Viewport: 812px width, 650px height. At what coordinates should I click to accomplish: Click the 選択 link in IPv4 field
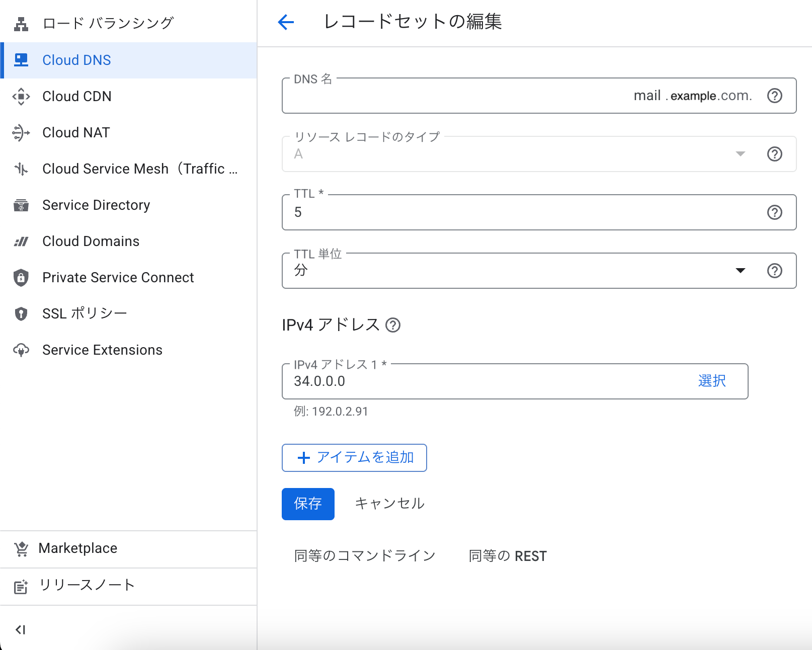coord(712,381)
